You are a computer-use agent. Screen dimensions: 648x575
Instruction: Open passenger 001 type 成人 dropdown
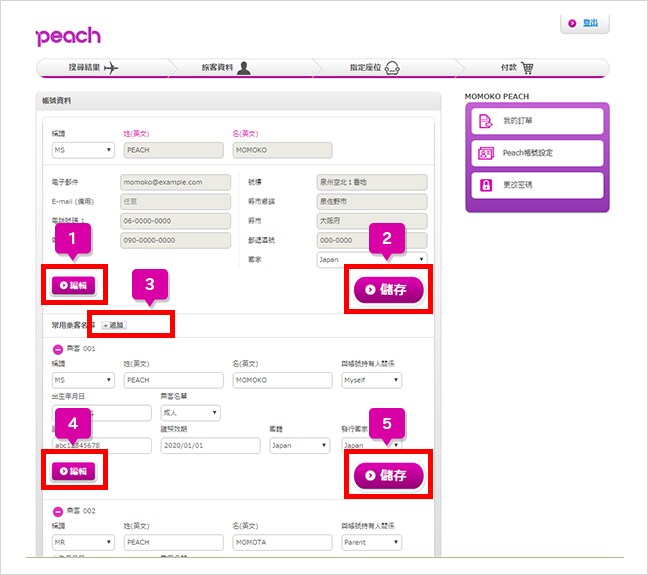coord(191,413)
